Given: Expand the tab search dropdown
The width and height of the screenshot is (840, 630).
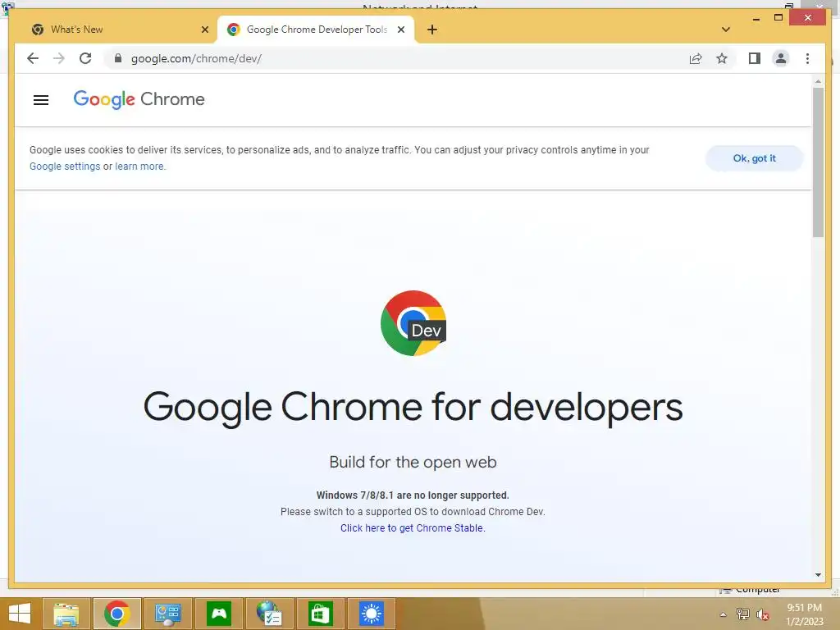Looking at the screenshot, I should coord(726,30).
